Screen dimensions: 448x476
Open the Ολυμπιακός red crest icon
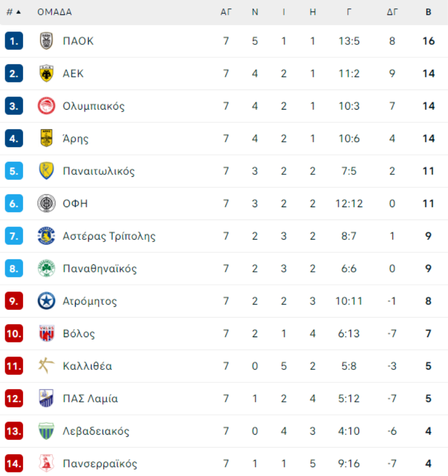46,106
